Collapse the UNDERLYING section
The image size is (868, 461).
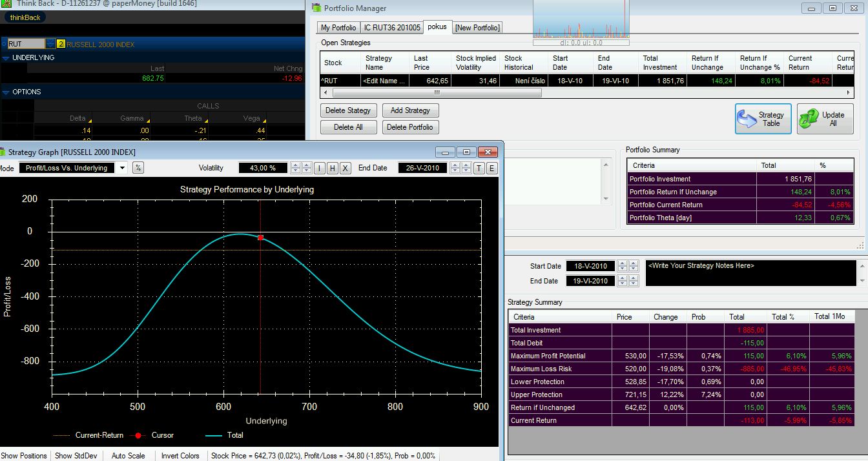pyautogui.click(x=6, y=57)
